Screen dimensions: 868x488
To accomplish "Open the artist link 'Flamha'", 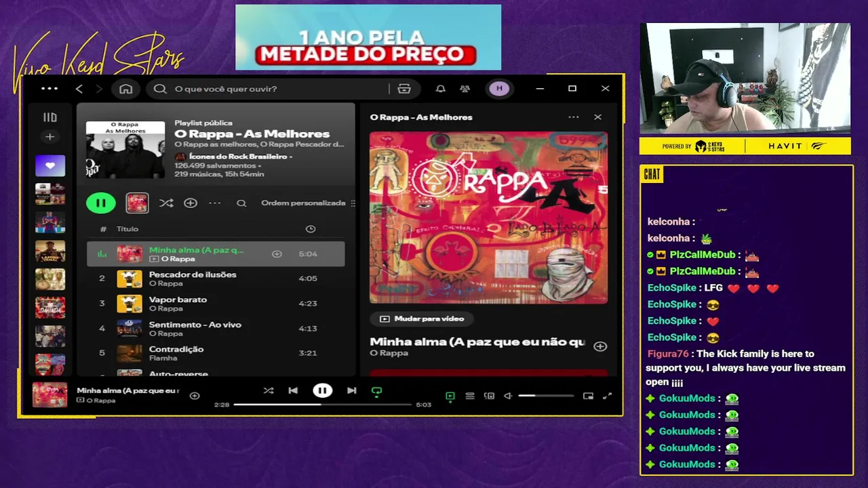I will click(163, 358).
